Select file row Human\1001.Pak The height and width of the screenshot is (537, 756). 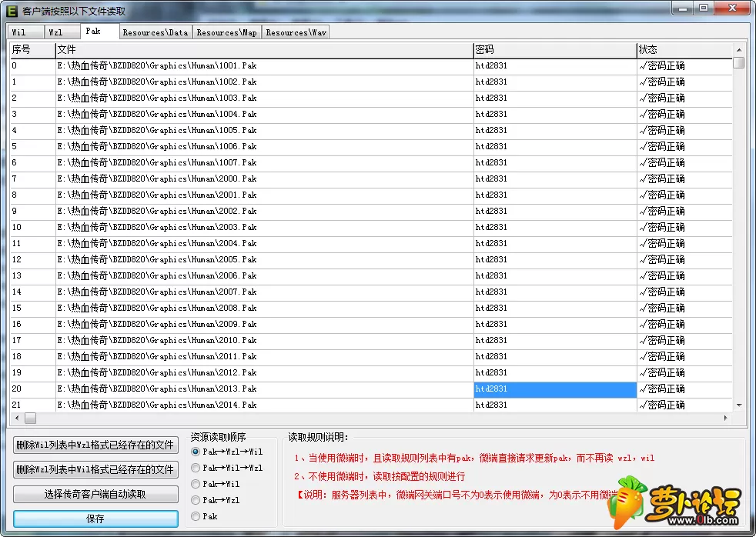tap(371, 65)
